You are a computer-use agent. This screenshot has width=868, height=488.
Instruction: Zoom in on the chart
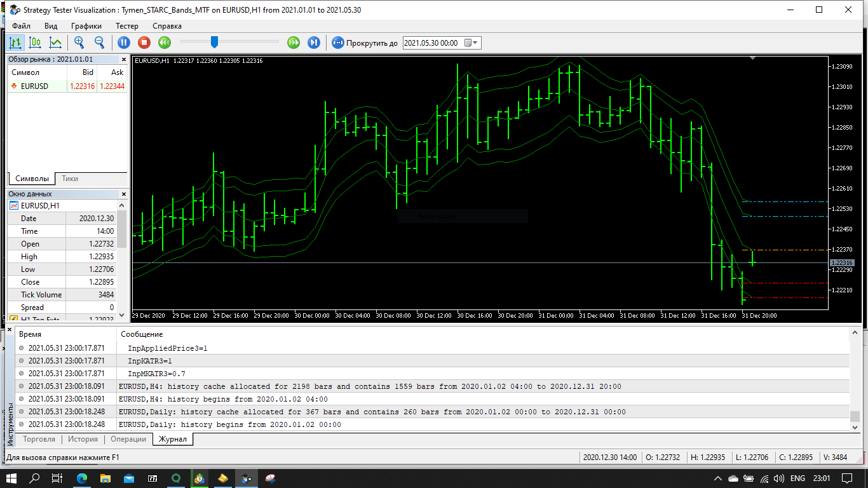pyautogui.click(x=79, y=42)
